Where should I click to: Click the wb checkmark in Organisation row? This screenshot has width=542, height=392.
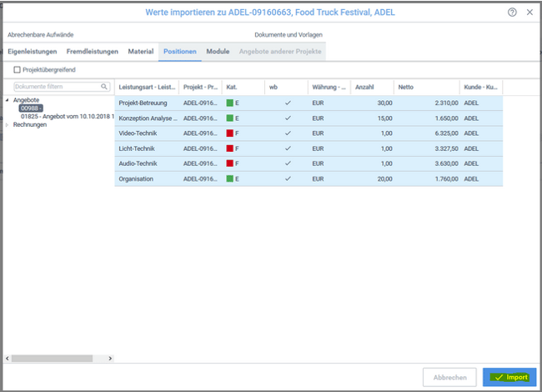288,178
